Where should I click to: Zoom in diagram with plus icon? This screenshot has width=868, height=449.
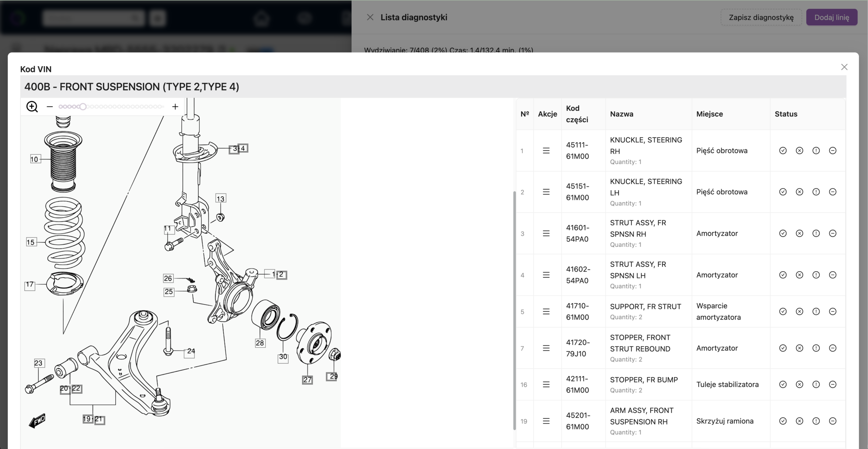175,107
